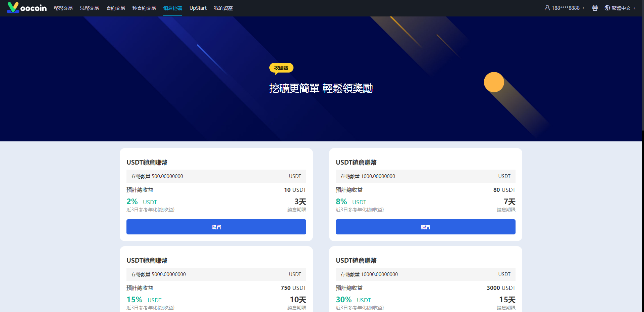Viewport: 644px width, 312px height.
Task: Expand the 繁體中文 language dropdown arrow
Action: [x=635, y=8]
